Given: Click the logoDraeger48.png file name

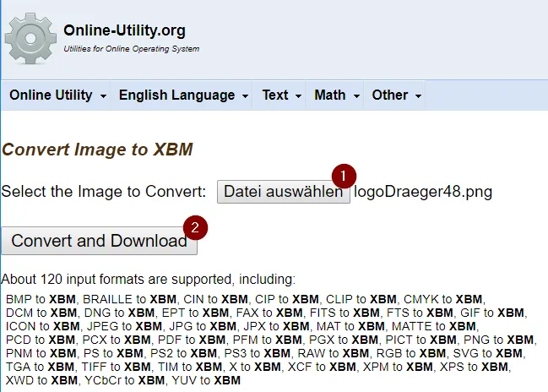Looking at the screenshot, I should tap(423, 192).
